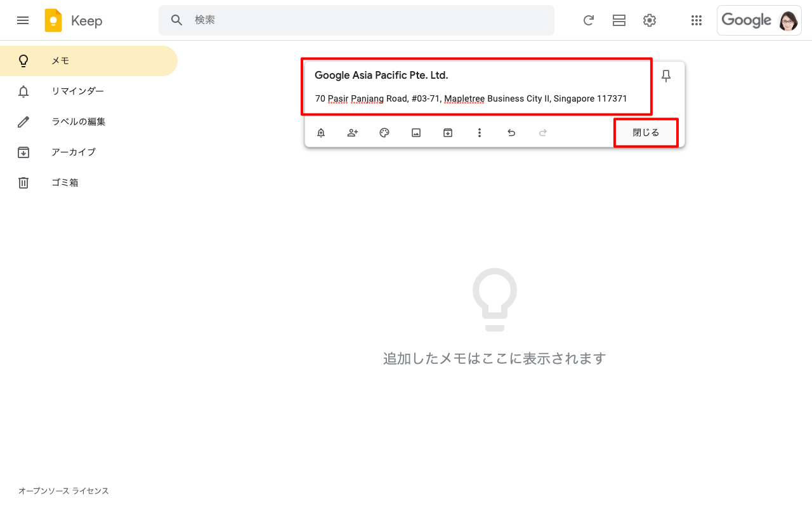Image resolution: width=812 pixels, height=508 pixels.
Task: Undo the last edit in note
Action: tap(511, 133)
